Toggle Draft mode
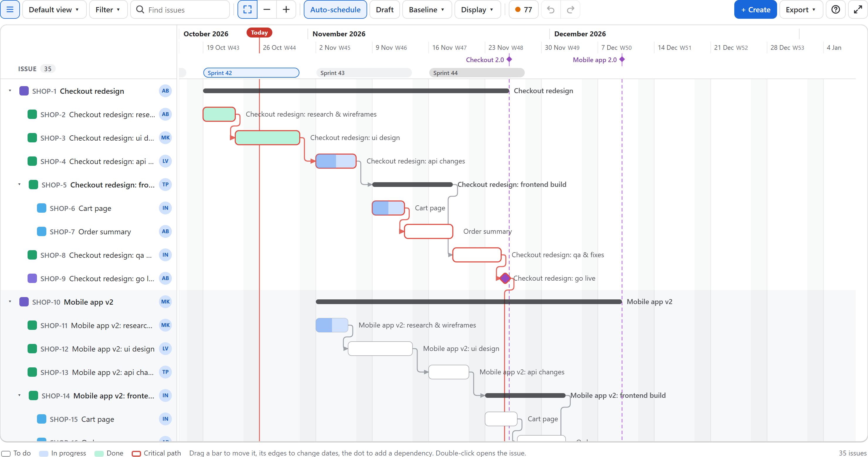Screen dimensions: 868x457 (384, 9)
